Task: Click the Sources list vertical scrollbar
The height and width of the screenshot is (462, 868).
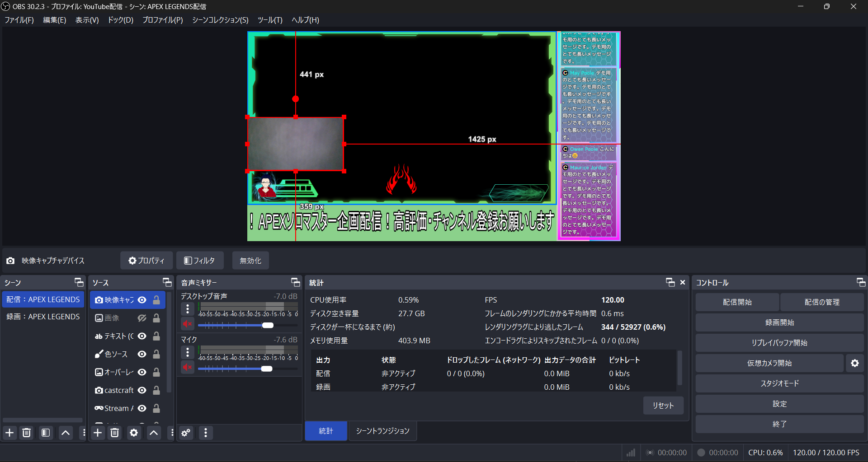Action: tap(169, 341)
